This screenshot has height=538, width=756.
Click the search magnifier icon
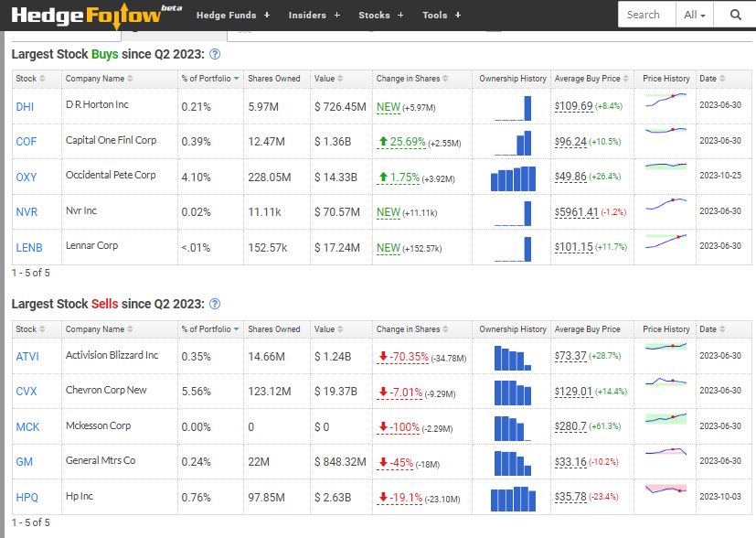click(x=735, y=15)
